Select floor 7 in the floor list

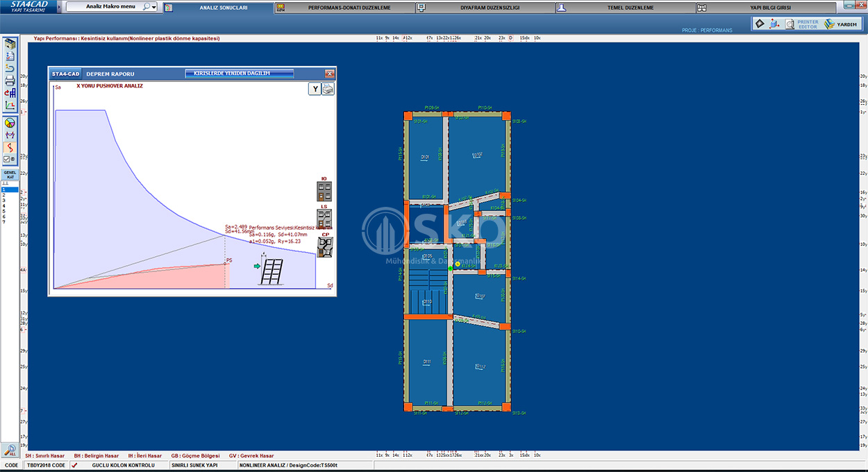point(10,222)
